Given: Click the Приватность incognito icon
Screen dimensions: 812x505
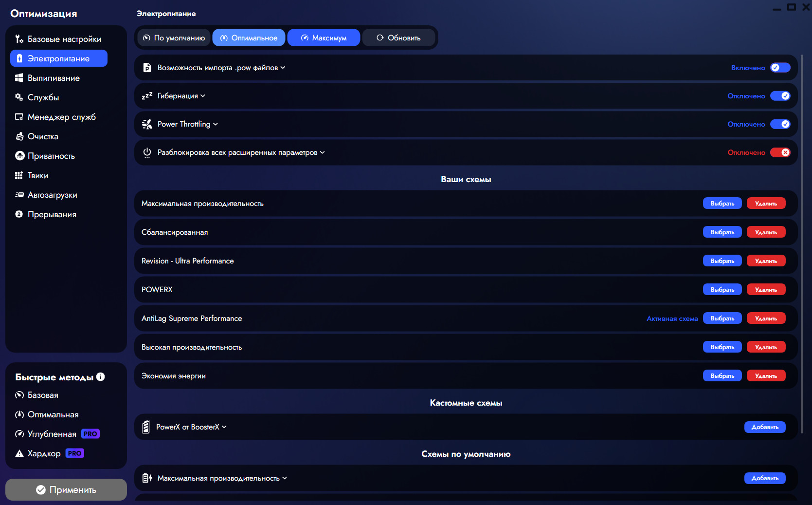Looking at the screenshot, I should click(x=19, y=156).
